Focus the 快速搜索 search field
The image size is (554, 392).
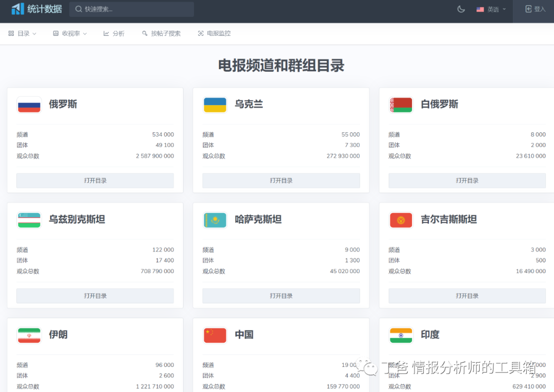[x=131, y=9]
